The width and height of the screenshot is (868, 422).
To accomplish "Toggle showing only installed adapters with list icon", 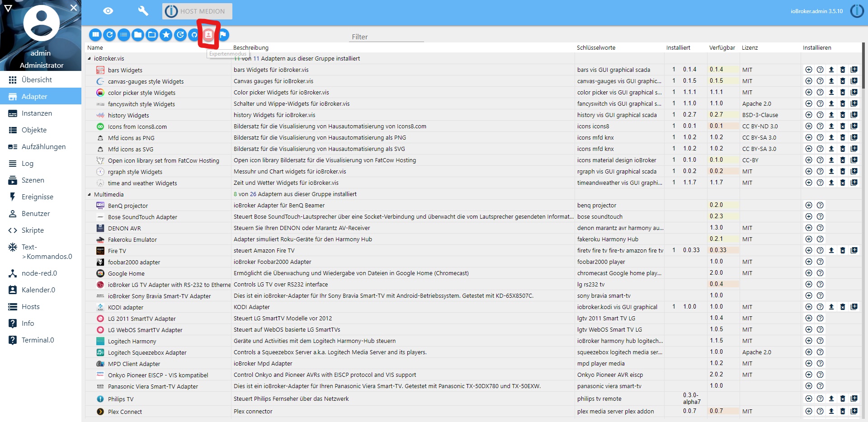I will tap(124, 35).
